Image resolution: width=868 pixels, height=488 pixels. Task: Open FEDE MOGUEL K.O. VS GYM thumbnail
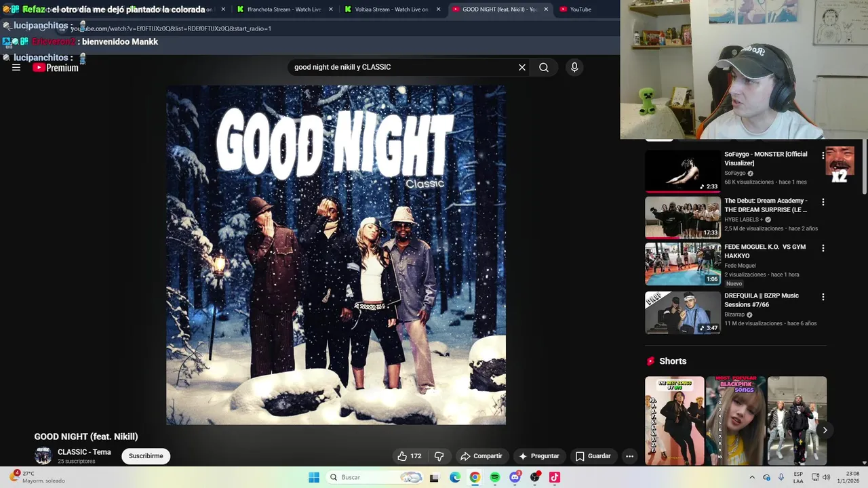[x=683, y=264]
